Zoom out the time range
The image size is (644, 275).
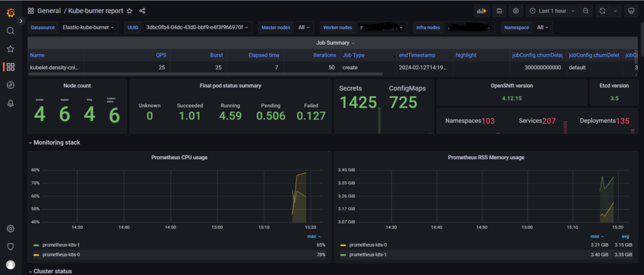pos(586,11)
